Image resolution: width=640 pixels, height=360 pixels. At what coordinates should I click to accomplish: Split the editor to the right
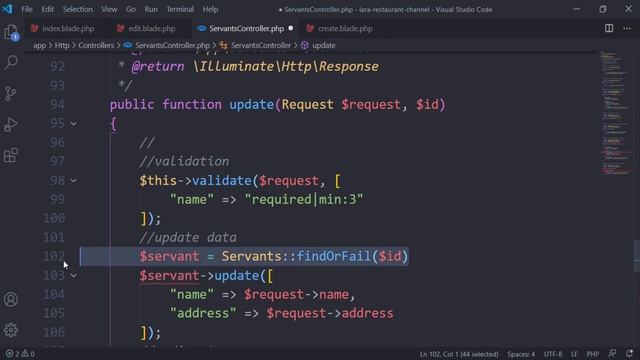pos(609,28)
